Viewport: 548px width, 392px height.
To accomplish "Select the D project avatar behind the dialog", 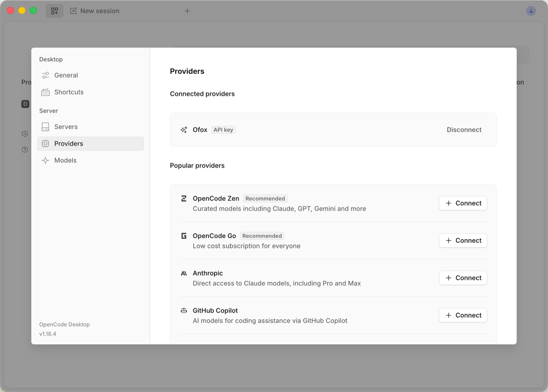I will (x=25, y=104).
